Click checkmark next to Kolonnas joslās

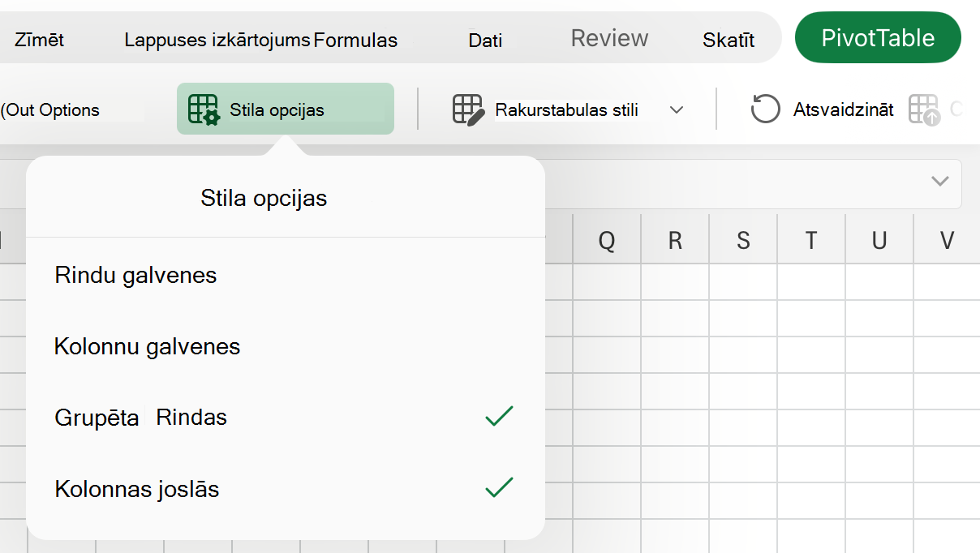click(499, 487)
